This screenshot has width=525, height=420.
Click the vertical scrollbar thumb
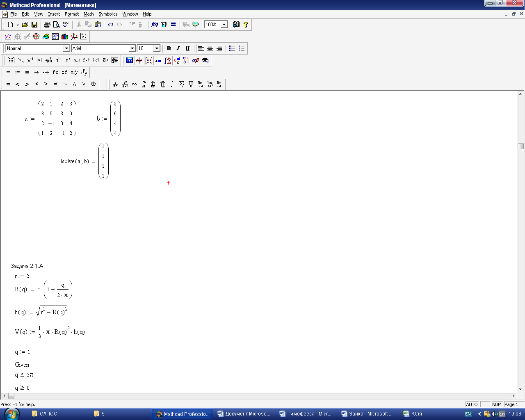coord(520,146)
